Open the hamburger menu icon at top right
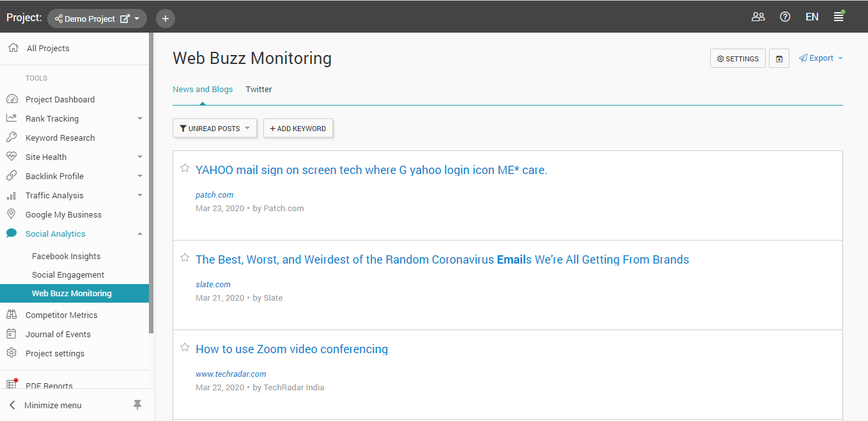The width and height of the screenshot is (868, 421). 839,17
